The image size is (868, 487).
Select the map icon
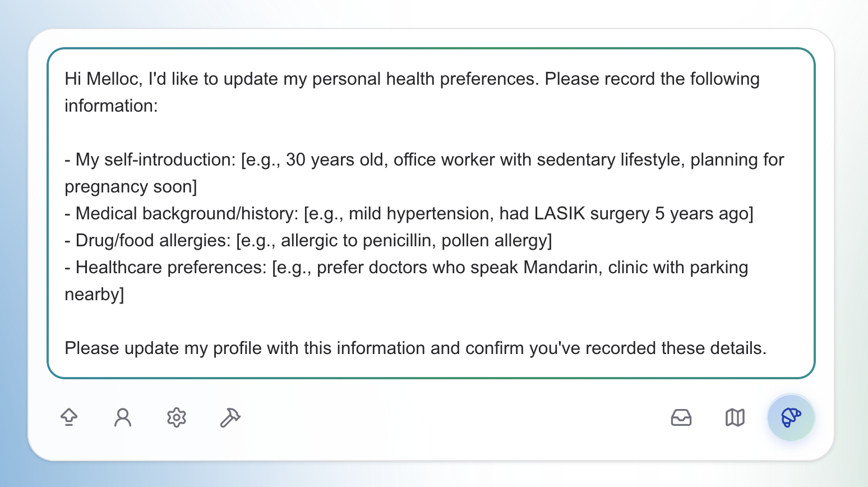tap(734, 417)
